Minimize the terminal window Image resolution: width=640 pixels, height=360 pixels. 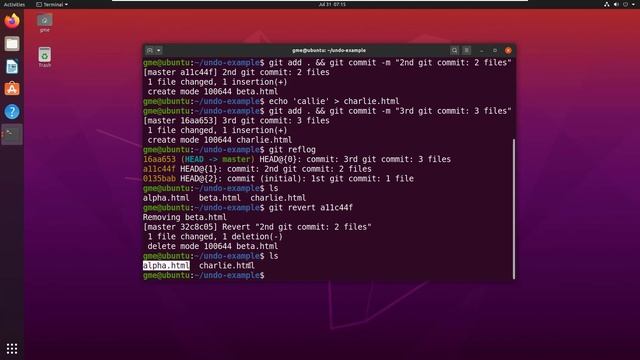[482, 50]
